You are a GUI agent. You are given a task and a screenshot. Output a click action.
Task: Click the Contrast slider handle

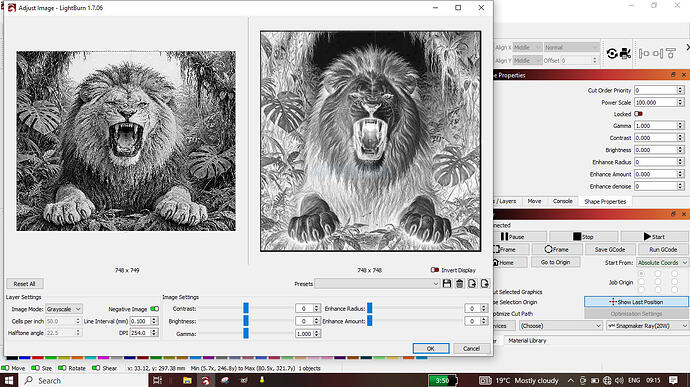click(x=246, y=308)
